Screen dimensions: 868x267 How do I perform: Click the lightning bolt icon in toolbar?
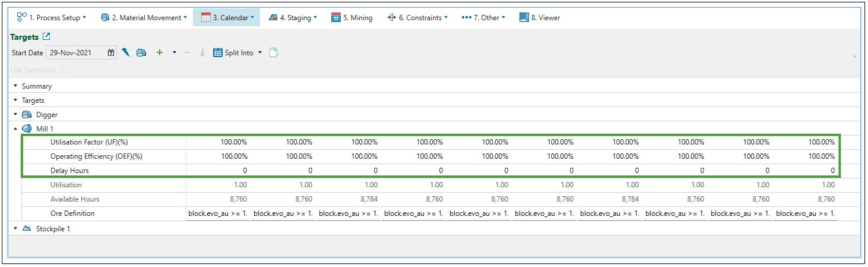[126, 52]
